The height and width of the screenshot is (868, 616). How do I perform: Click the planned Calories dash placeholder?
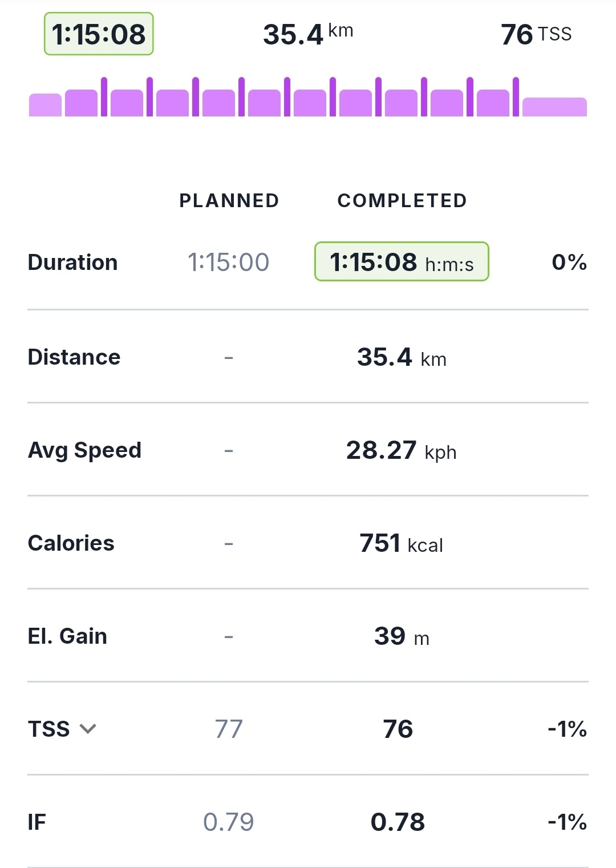(x=229, y=544)
